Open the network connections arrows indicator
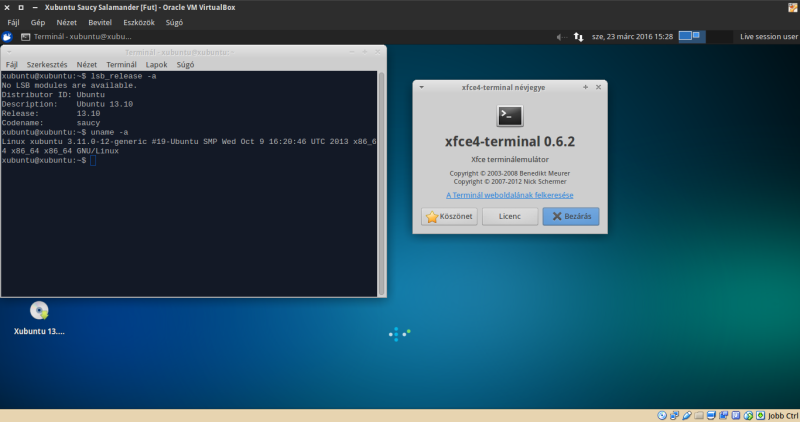The image size is (800, 422). 578,37
